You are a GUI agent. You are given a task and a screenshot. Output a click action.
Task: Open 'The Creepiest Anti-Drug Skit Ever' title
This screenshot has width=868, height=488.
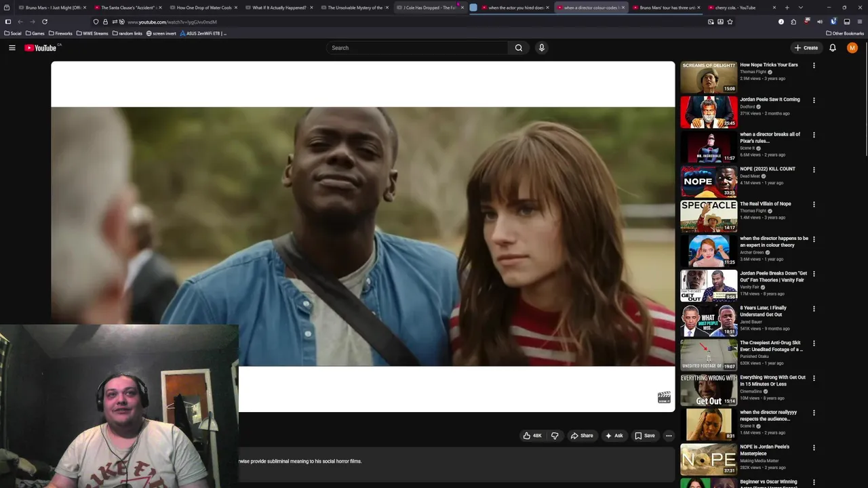[772, 346]
